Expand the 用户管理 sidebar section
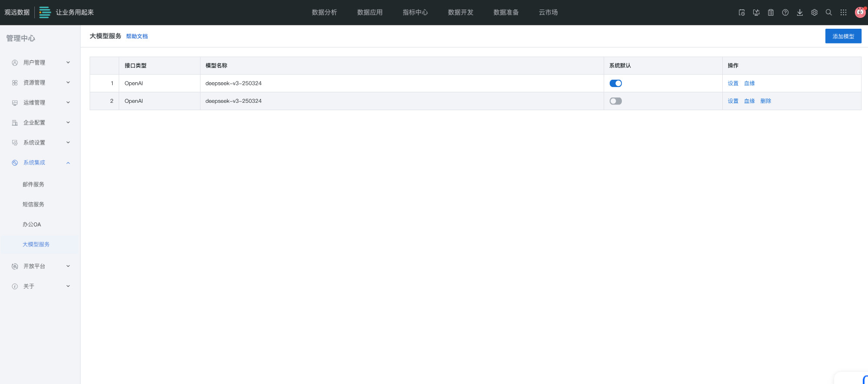 40,63
